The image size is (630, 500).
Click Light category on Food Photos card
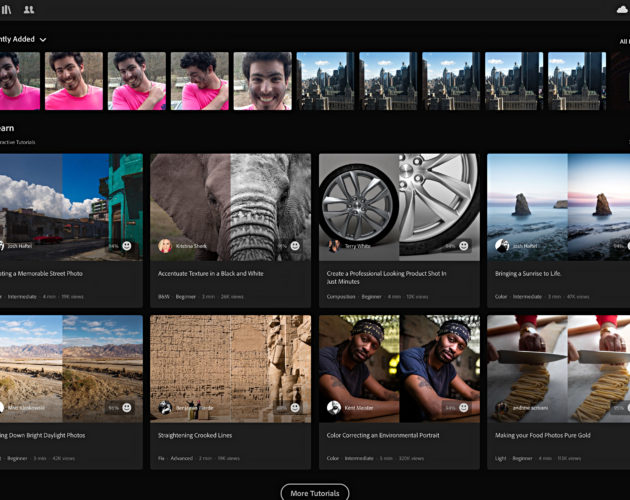(x=500, y=458)
